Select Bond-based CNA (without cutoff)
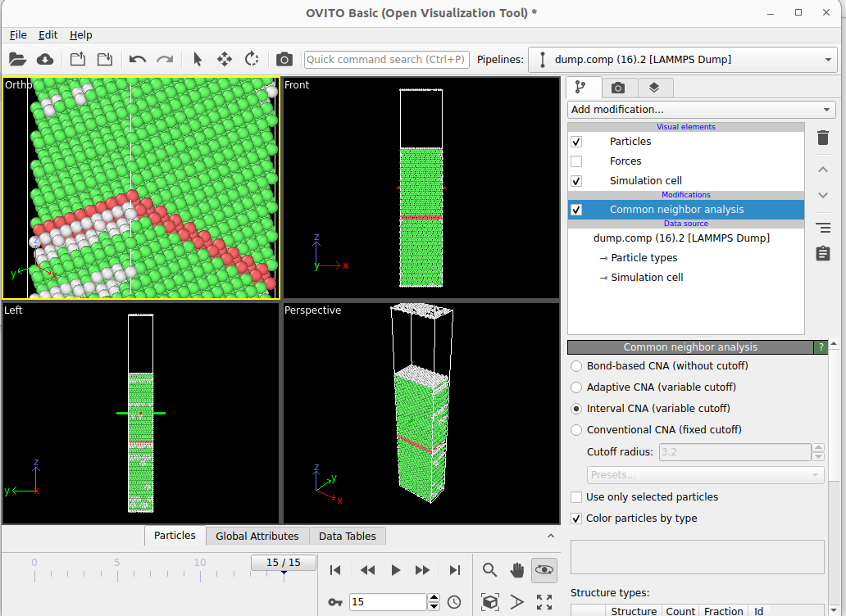Viewport: 846px width, 616px height. [576, 366]
